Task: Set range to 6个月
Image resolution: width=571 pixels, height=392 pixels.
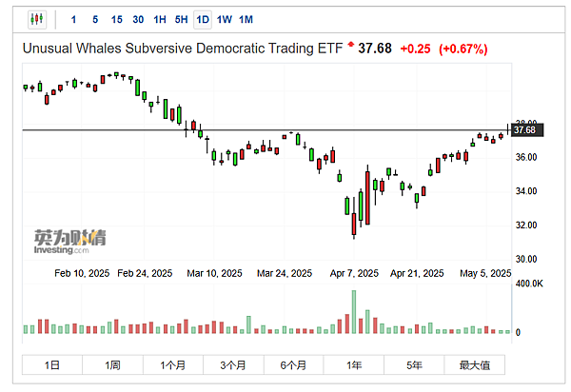Action: [293, 364]
